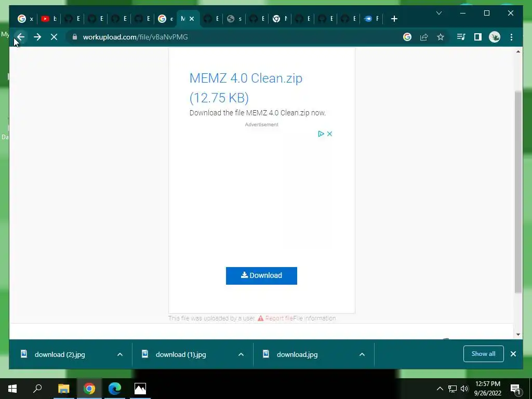This screenshot has height=399, width=532.
Task: Open the downloaded download (2).jpg file
Action: (60, 354)
